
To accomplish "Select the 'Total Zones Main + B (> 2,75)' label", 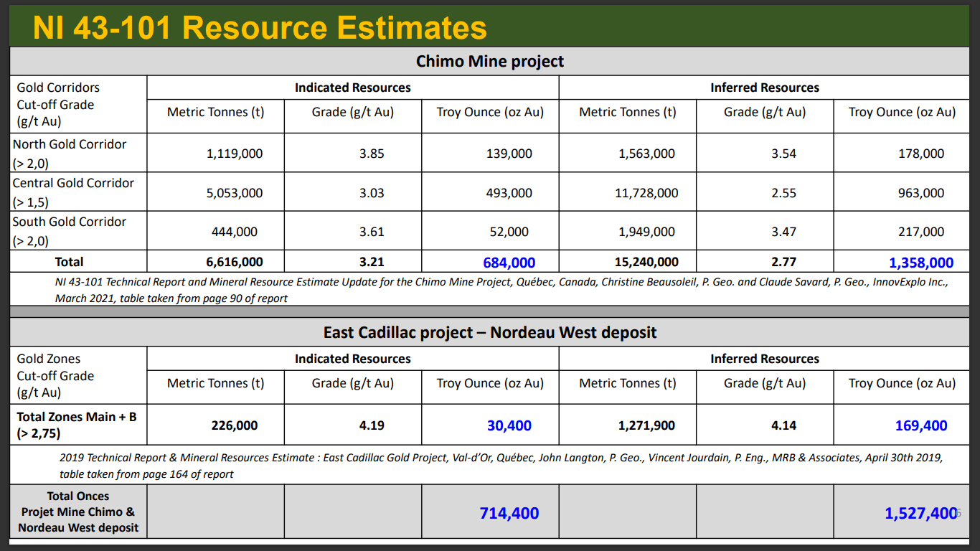I will (x=78, y=425).
